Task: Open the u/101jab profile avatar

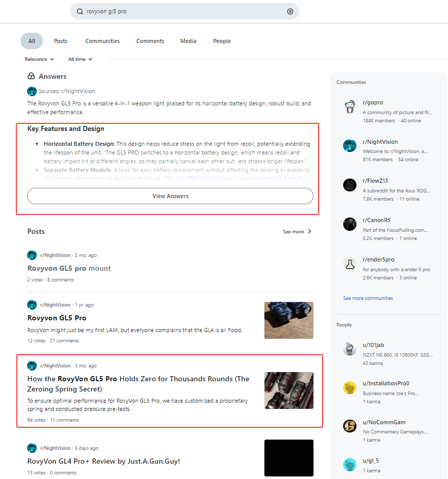Action: click(x=350, y=349)
